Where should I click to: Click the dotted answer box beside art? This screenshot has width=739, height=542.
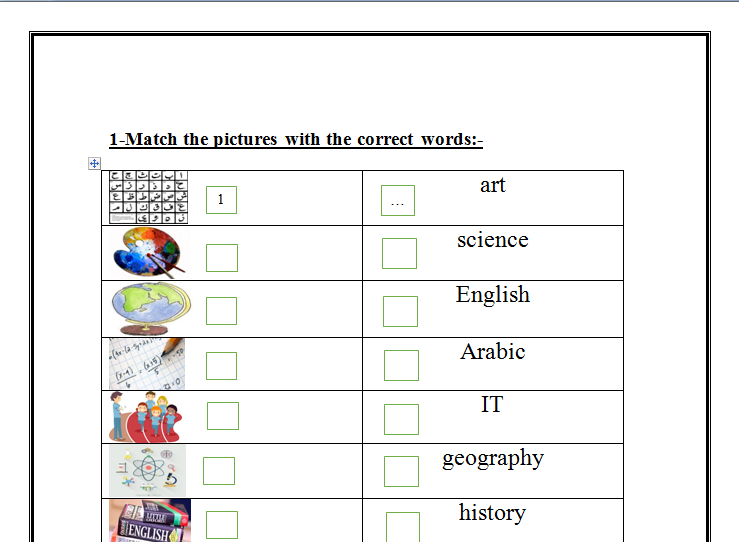pyautogui.click(x=398, y=201)
